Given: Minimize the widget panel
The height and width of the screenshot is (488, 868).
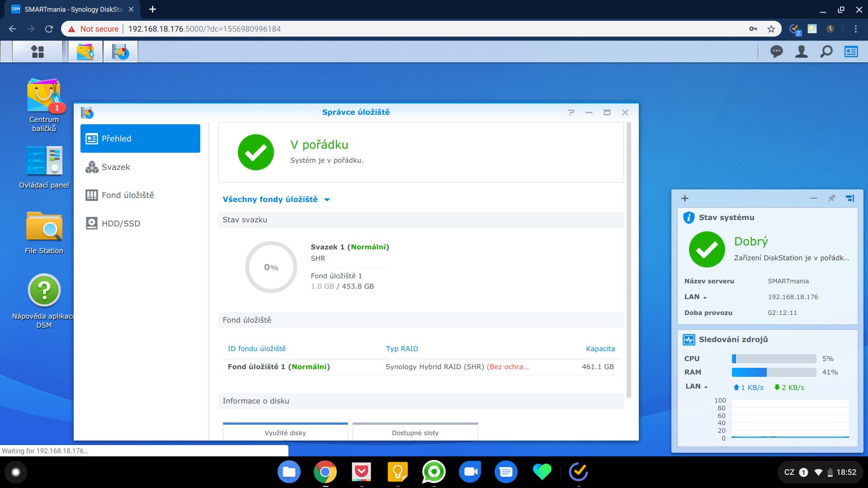Looking at the screenshot, I should point(813,198).
